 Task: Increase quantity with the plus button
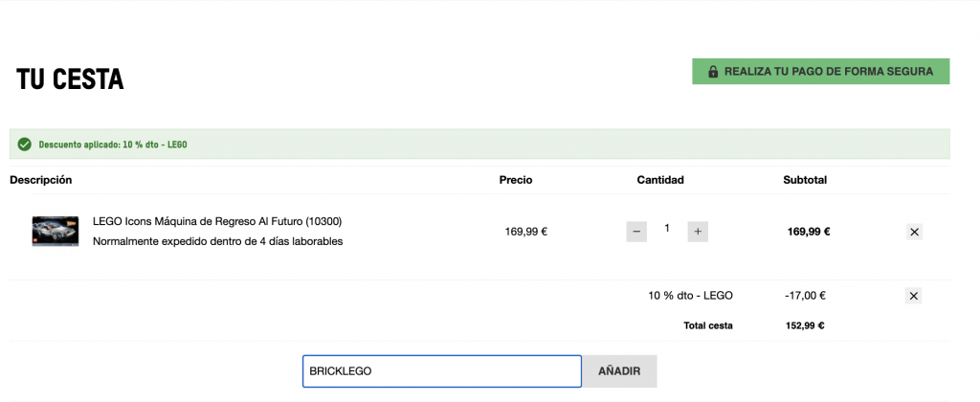tap(698, 232)
